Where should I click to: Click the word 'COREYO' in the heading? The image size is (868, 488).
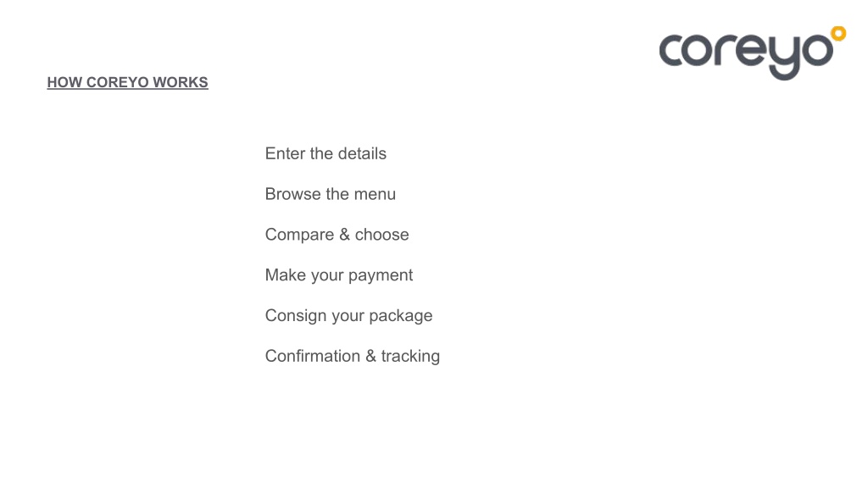pos(117,82)
